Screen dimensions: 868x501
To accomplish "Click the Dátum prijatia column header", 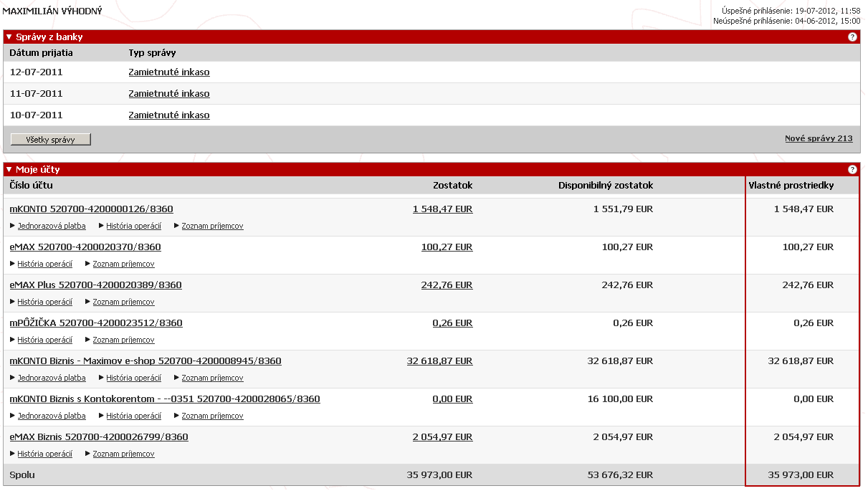I will (x=42, y=53).
